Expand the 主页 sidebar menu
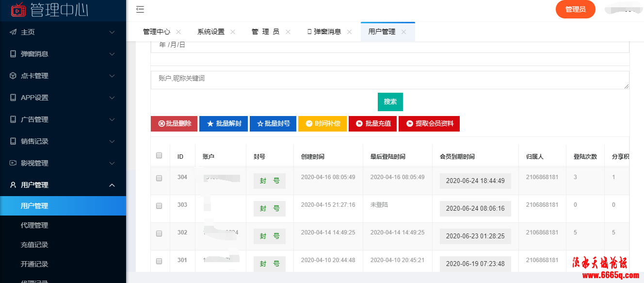 coord(112,32)
